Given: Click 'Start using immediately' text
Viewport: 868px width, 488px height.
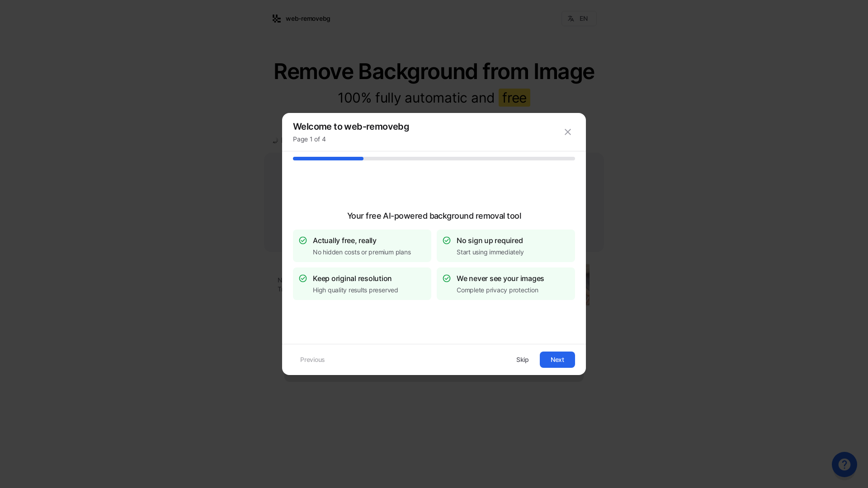Looking at the screenshot, I should tap(490, 252).
